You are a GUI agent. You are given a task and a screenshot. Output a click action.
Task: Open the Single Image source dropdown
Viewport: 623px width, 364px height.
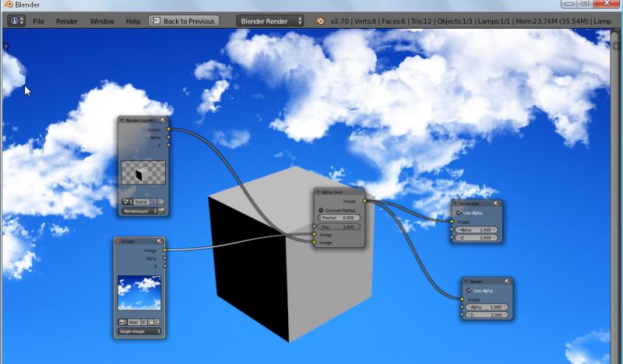click(139, 331)
